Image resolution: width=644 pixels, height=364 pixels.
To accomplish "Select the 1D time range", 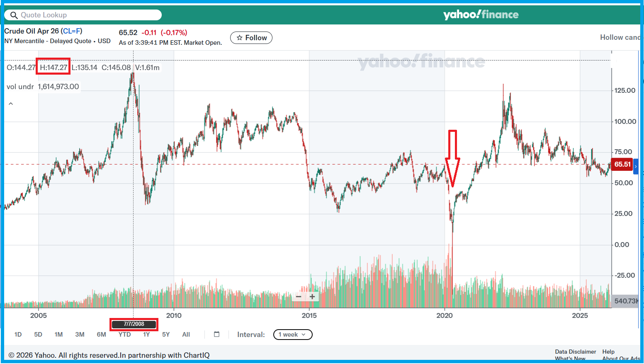I will (18, 335).
